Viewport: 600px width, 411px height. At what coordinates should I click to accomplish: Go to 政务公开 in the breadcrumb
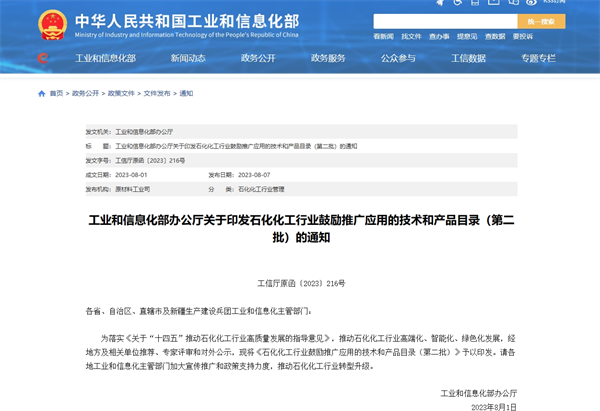85,93
